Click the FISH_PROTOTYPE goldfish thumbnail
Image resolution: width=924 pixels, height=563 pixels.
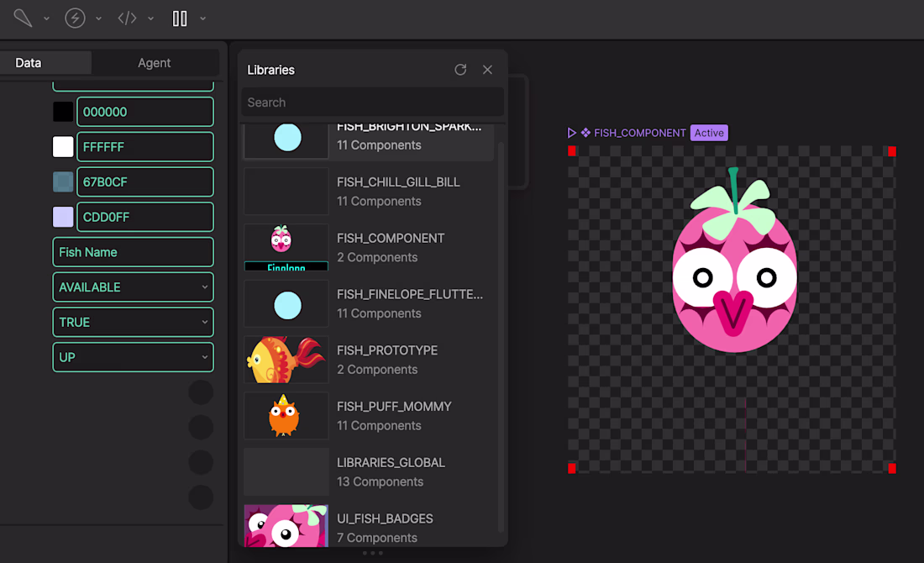tap(286, 360)
